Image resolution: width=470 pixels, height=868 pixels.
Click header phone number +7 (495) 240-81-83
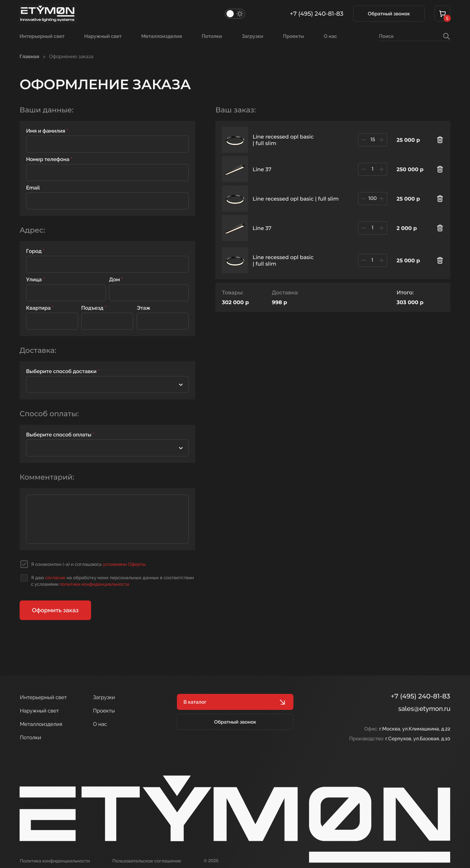tap(317, 14)
